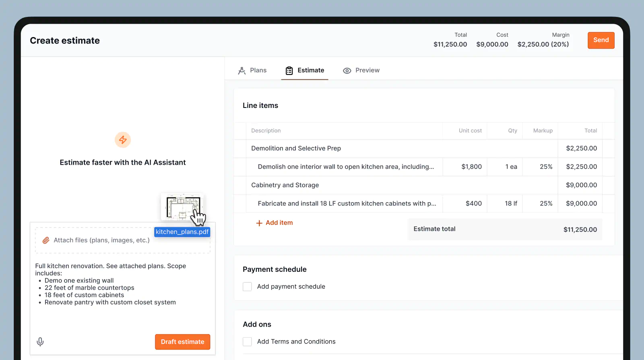Click Draft estimate button
644x360 pixels.
click(x=183, y=342)
